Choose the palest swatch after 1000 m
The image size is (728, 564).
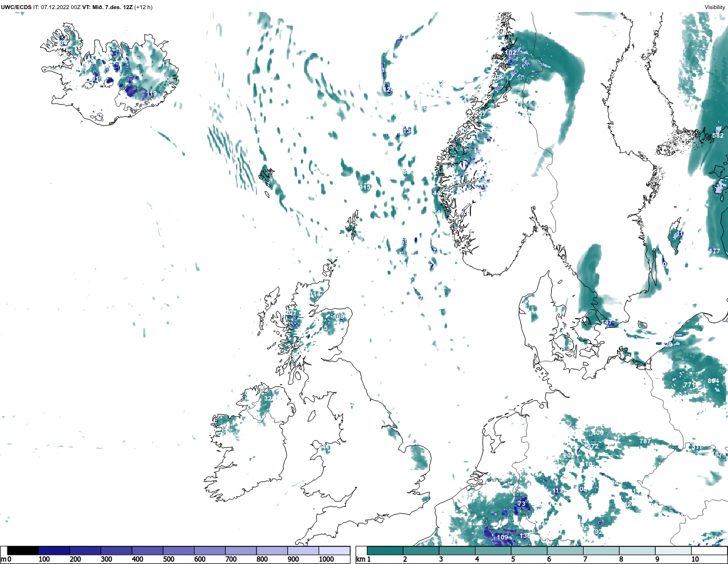[x=334, y=551]
